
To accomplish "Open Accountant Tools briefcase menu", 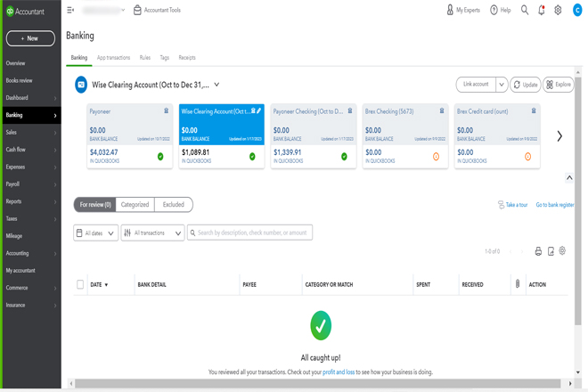I will [157, 10].
